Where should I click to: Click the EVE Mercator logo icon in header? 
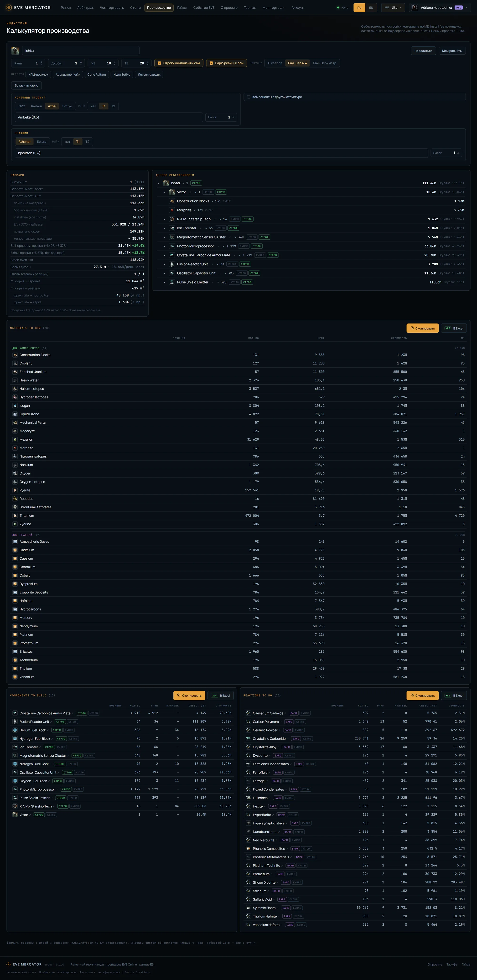tap(9, 8)
